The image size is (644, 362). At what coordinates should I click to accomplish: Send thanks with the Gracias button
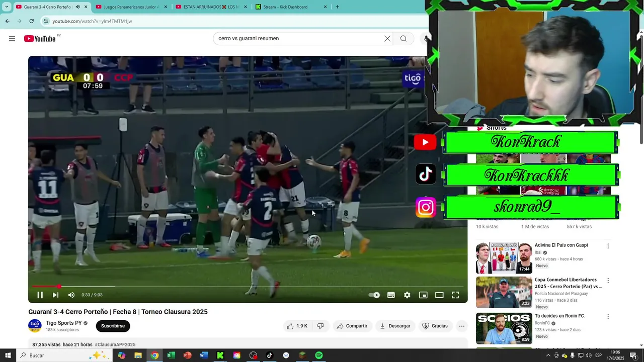pyautogui.click(x=435, y=326)
